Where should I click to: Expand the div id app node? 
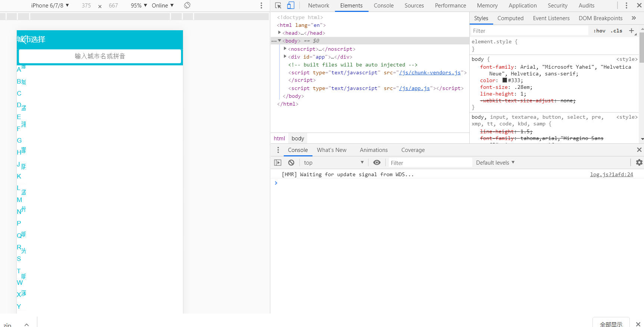(x=285, y=57)
